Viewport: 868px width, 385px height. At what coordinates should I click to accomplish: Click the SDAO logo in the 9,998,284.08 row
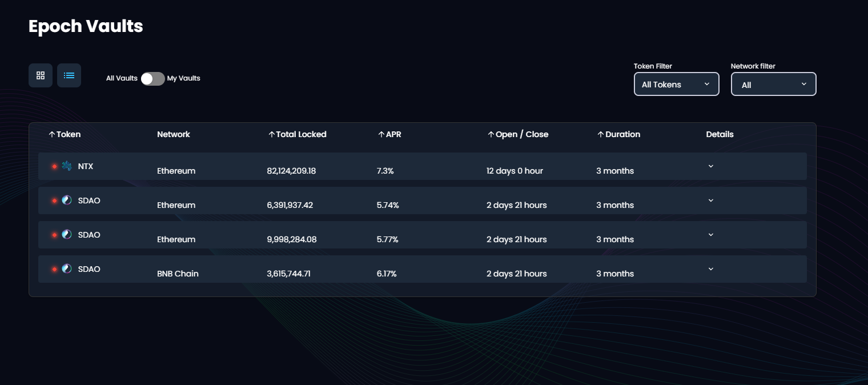pos(67,235)
